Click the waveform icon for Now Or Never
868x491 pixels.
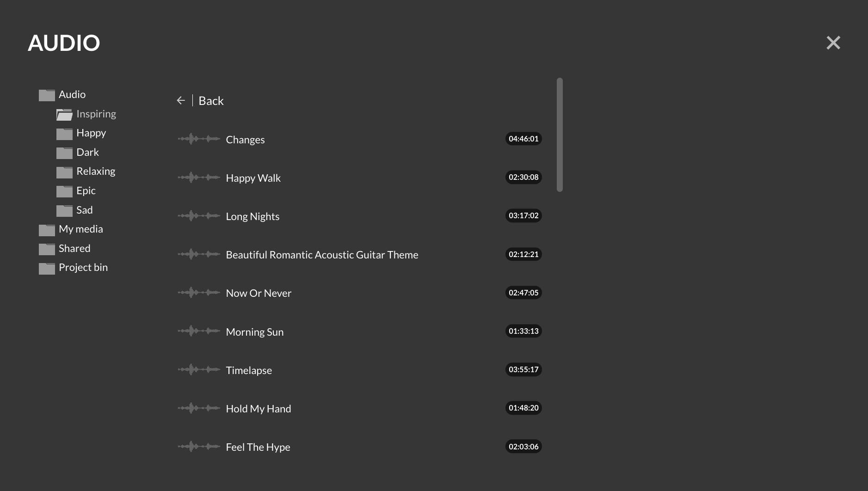(199, 292)
